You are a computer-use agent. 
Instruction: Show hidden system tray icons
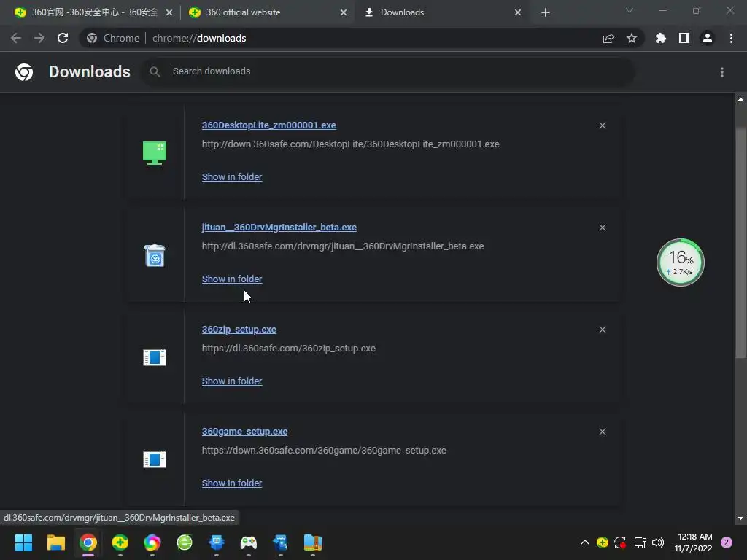(585, 542)
